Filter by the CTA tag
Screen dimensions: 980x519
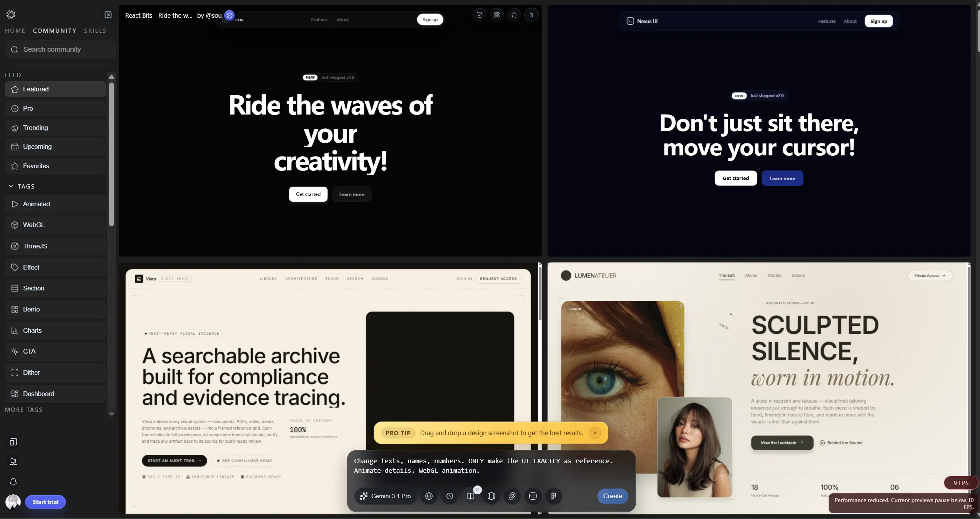[55, 351]
